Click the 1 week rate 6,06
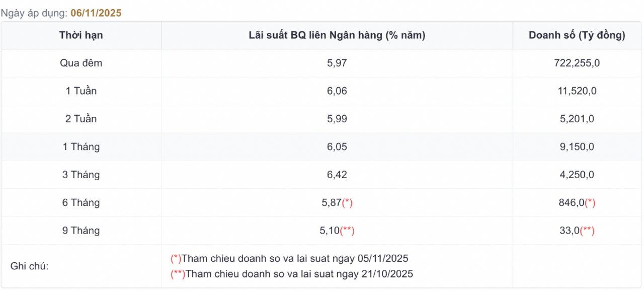 (337, 91)
